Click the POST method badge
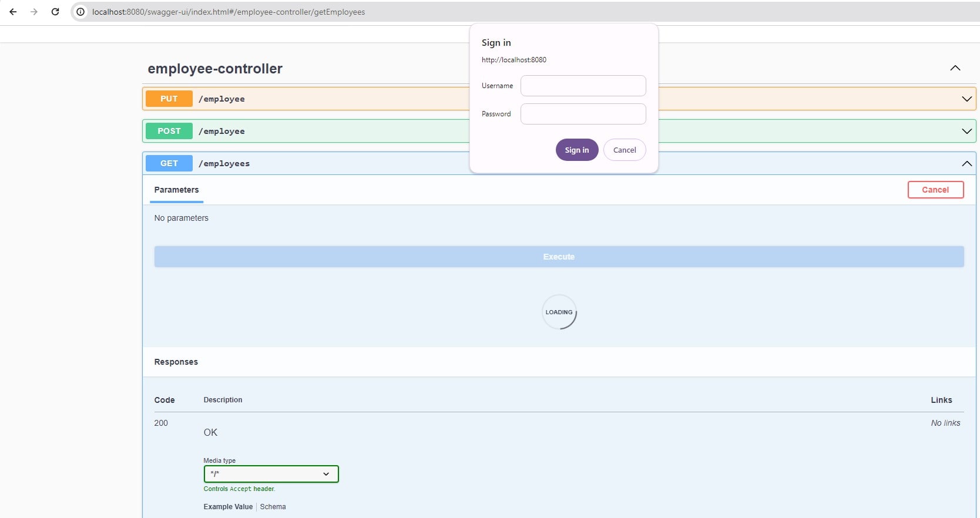This screenshot has width=980, height=518. [169, 131]
